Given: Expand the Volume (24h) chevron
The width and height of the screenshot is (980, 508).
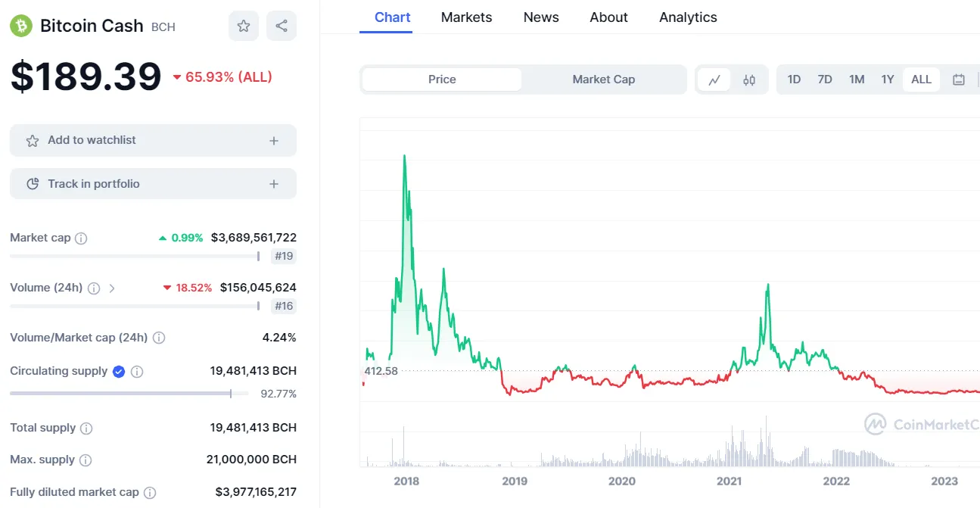Looking at the screenshot, I should pyautogui.click(x=112, y=288).
